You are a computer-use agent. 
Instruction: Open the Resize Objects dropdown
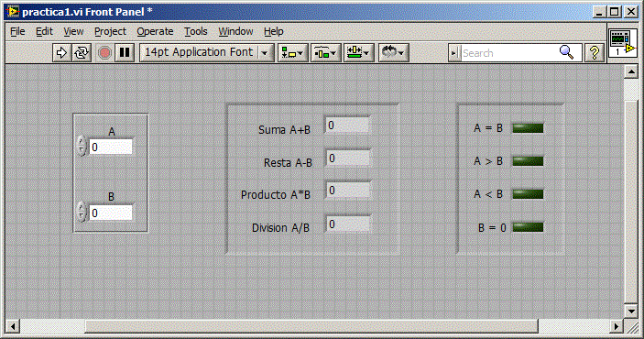pos(358,52)
